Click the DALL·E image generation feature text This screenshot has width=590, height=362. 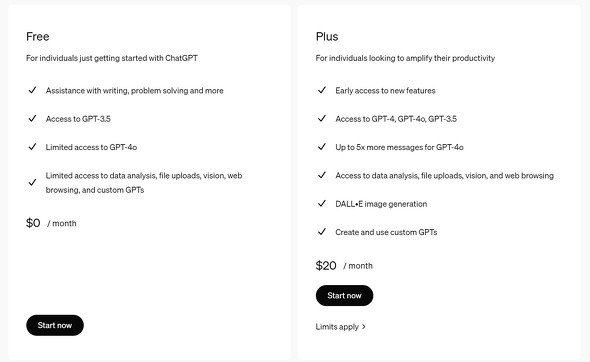pos(381,204)
